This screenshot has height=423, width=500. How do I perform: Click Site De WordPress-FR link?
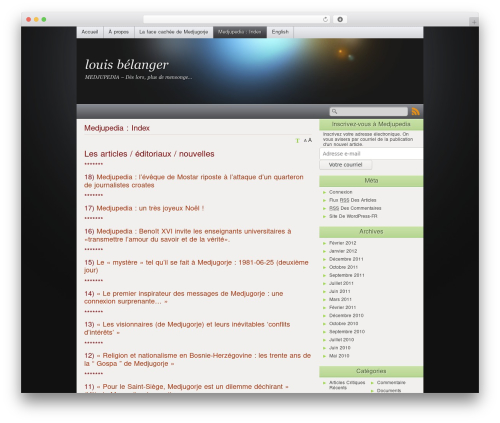[353, 216]
